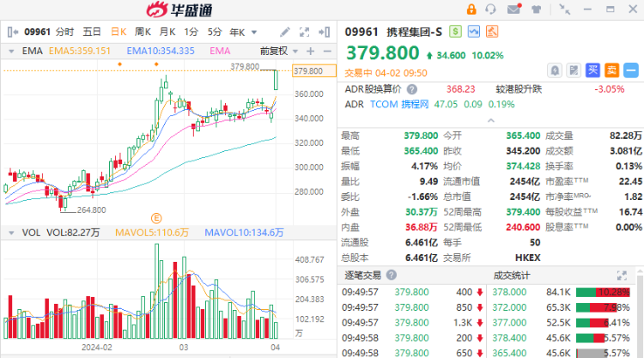
Task: Collapse the EMA indicator triangle
Action: pos(11,52)
